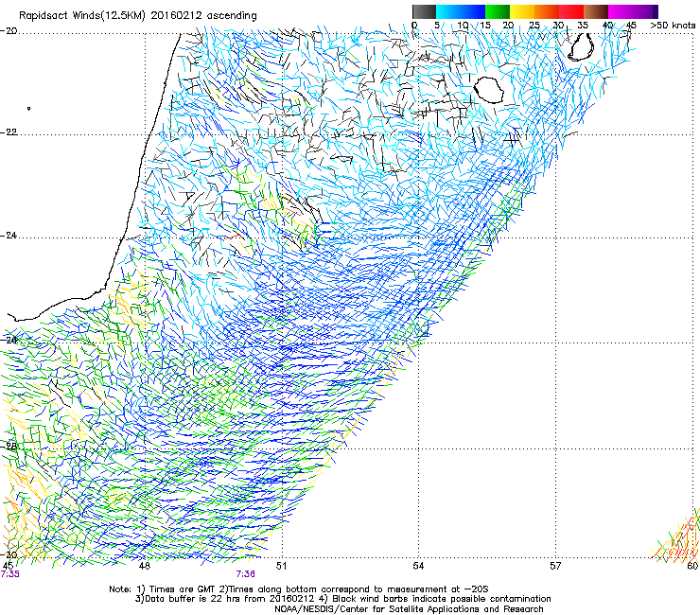Click the purple '7:35' time stamp
Image resolution: width=700 pixels, height=615 pixels.
pyautogui.click(x=10, y=574)
